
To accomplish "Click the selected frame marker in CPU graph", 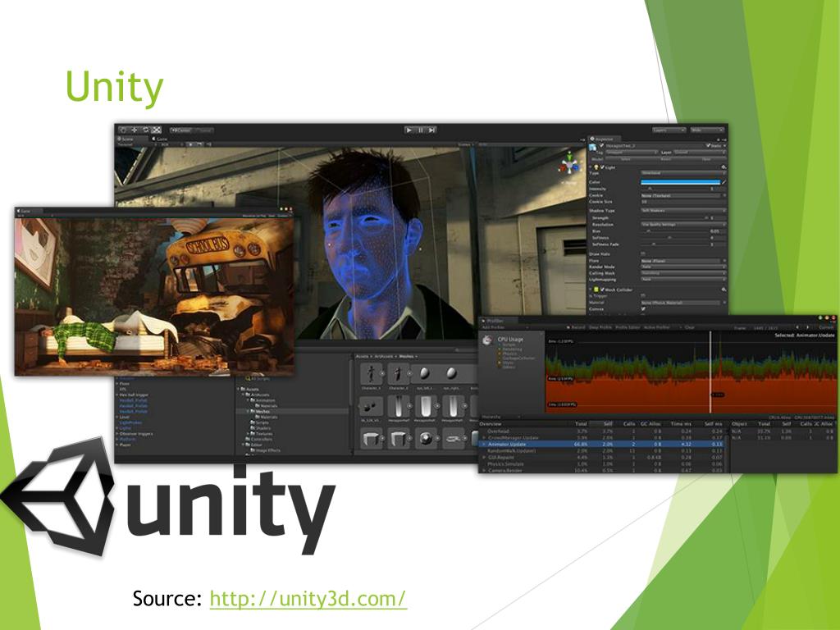I will tap(711, 372).
